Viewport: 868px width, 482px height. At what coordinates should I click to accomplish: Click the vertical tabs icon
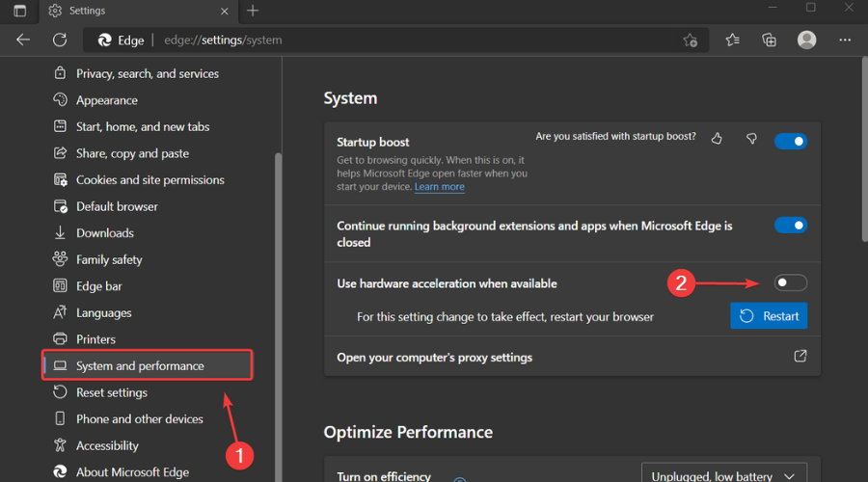click(20, 11)
